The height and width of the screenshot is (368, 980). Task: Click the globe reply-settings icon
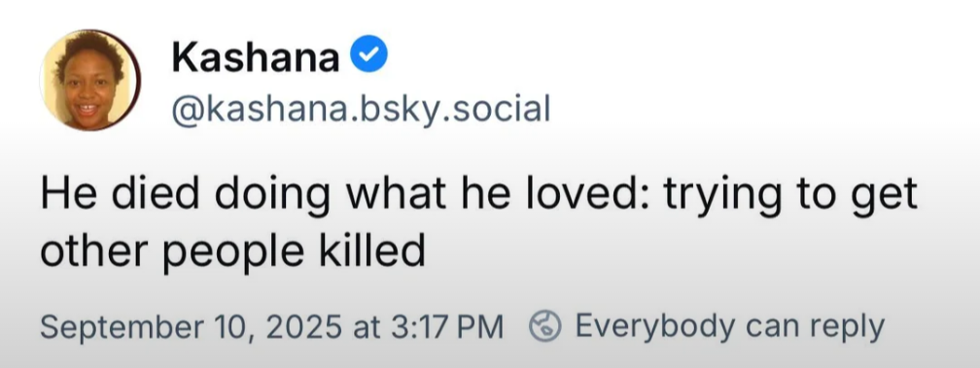tap(545, 327)
